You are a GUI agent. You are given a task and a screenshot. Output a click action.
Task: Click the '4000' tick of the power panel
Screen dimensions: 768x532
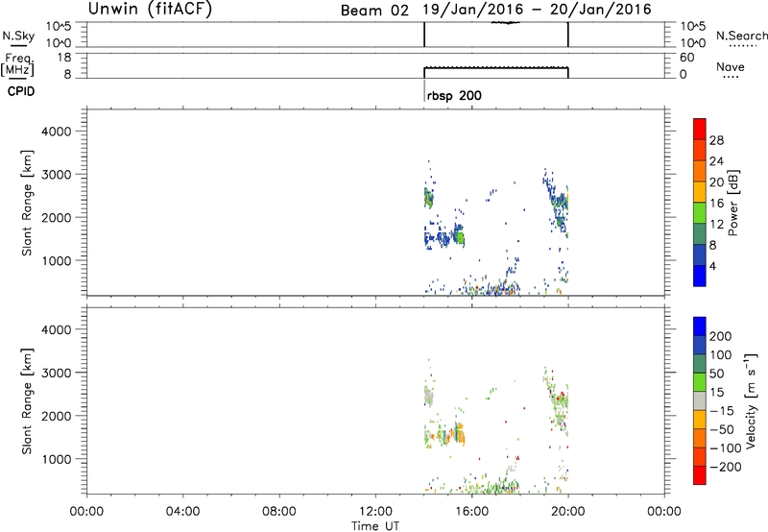point(57,132)
